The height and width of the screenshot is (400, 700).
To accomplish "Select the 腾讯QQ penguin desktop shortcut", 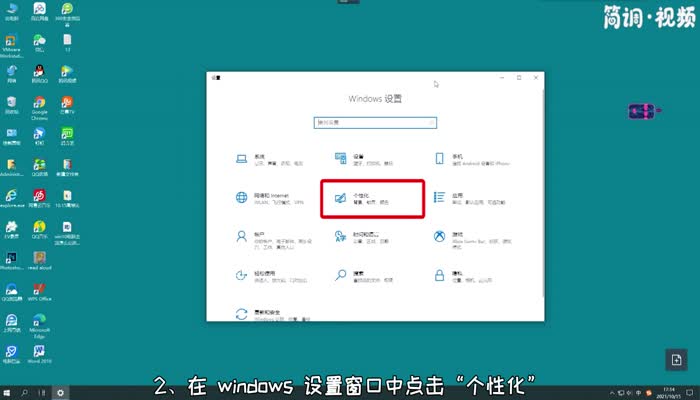I will pyautogui.click(x=39, y=75).
